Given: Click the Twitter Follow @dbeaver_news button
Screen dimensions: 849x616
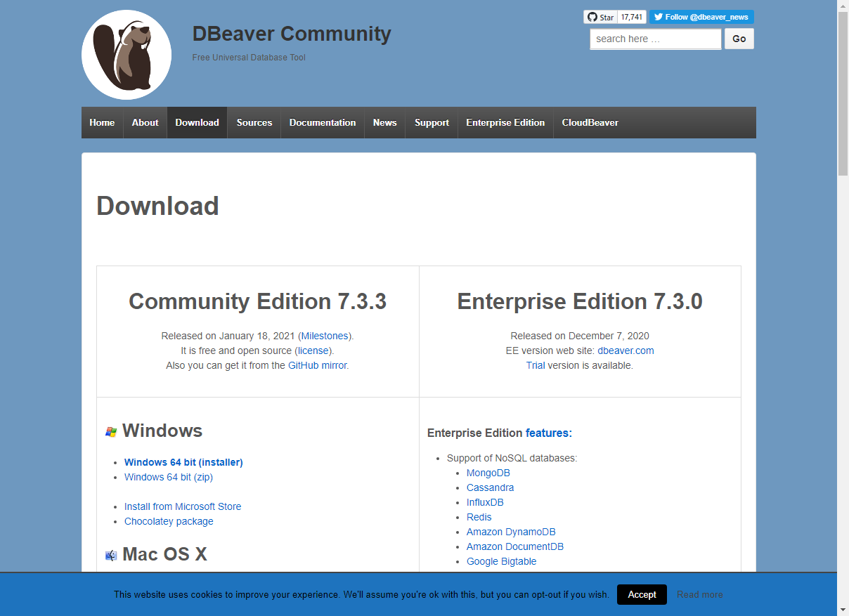Looking at the screenshot, I should point(701,18).
